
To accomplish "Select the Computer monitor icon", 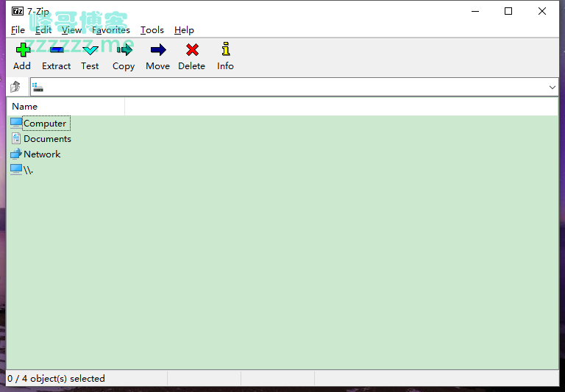I will point(16,123).
